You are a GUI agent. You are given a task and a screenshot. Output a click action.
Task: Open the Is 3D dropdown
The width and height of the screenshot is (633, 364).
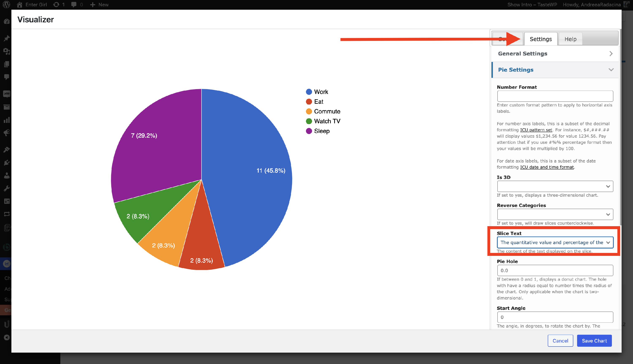(x=555, y=187)
